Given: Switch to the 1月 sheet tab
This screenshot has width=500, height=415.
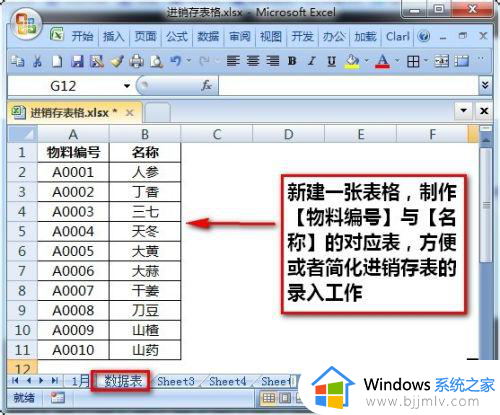Looking at the screenshot, I should click(x=80, y=381).
